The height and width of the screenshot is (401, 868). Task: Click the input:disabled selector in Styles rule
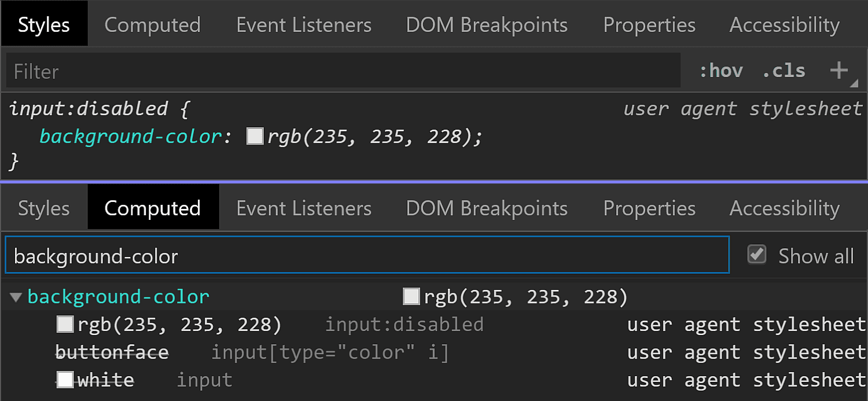89,109
